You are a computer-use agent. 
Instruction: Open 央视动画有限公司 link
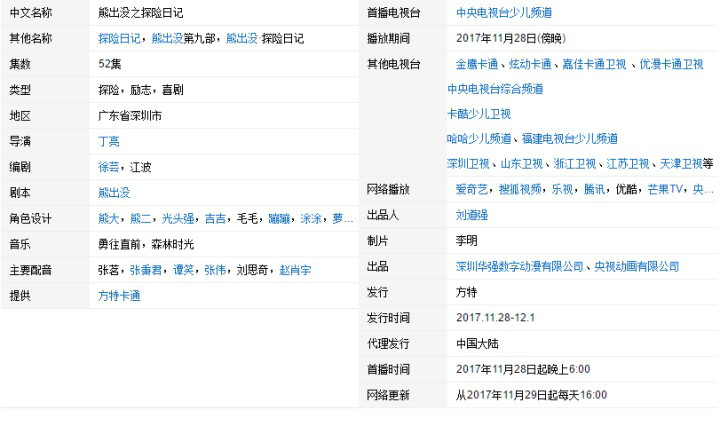(636, 266)
